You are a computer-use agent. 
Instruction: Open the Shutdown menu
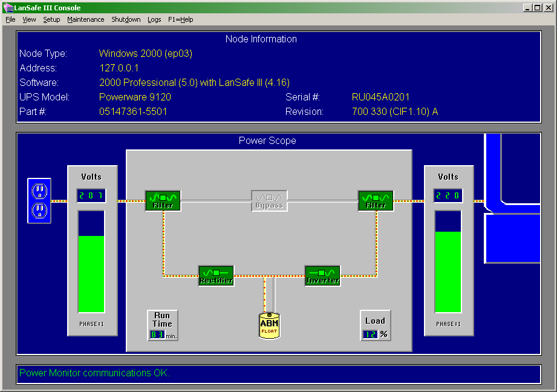[126, 19]
